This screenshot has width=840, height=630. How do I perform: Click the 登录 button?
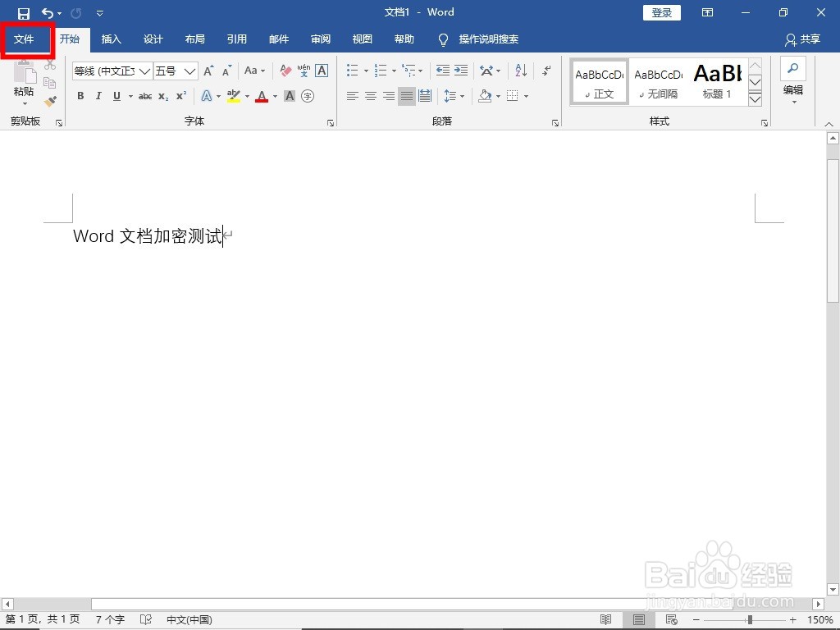click(x=661, y=12)
